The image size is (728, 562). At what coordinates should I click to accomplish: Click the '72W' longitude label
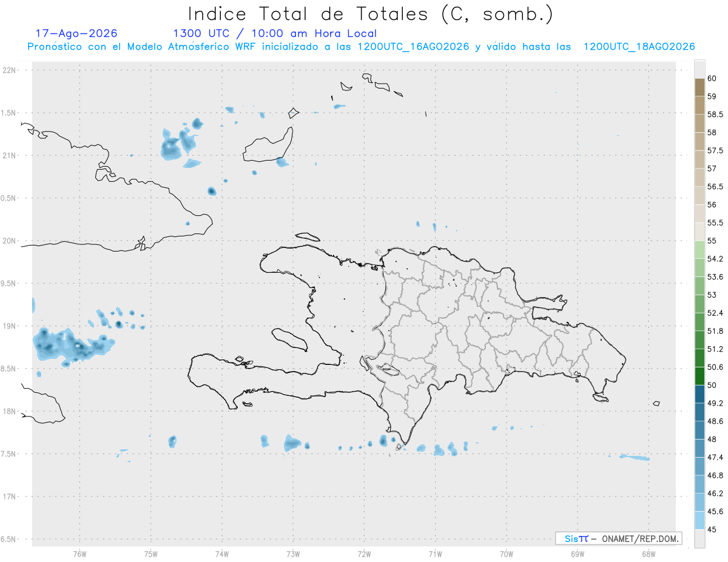click(x=364, y=554)
